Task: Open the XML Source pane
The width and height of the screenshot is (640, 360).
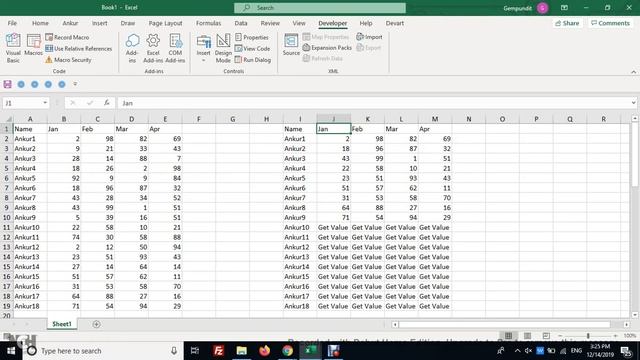Action: [291, 45]
